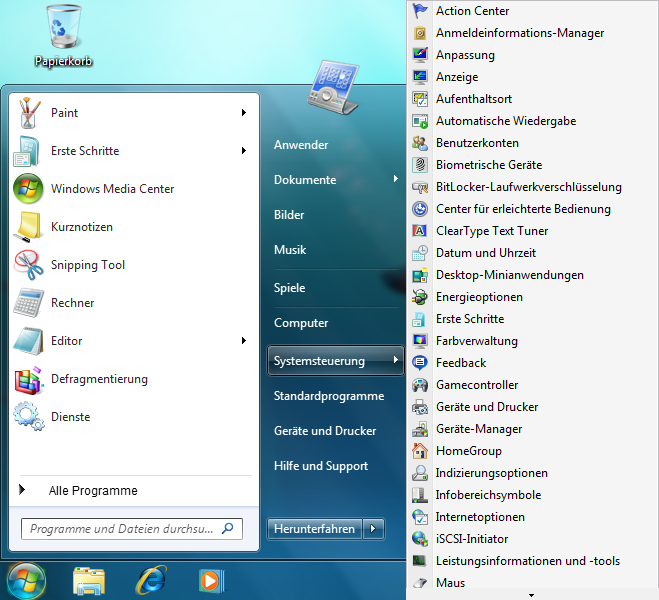Expand the Paint jump list arrow

click(244, 113)
